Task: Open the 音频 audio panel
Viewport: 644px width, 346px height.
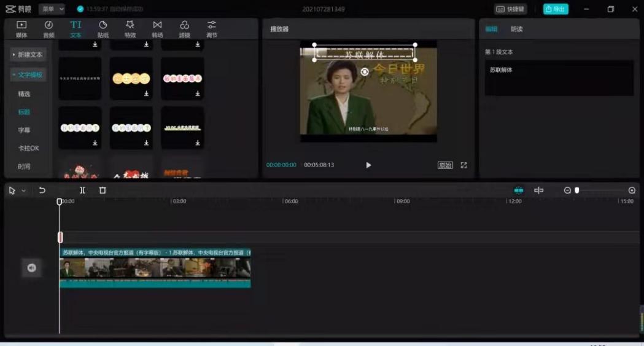Action: pos(49,29)
